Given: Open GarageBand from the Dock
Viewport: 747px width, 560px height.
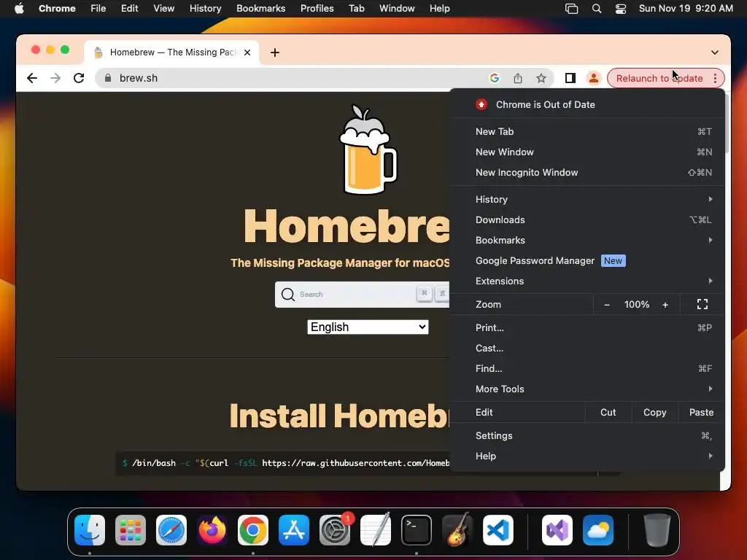Looking at the screenshot, I should click(457, 530).
